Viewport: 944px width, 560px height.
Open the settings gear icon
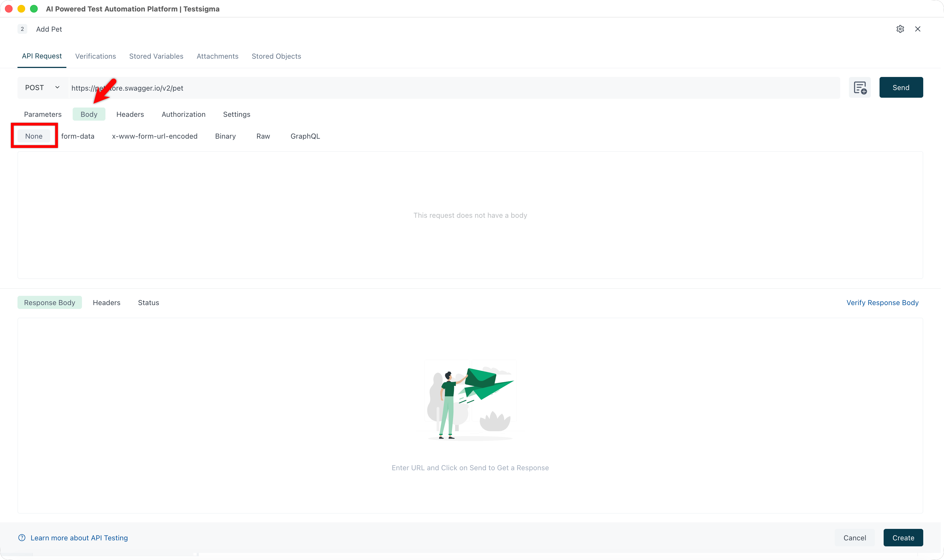900,29
